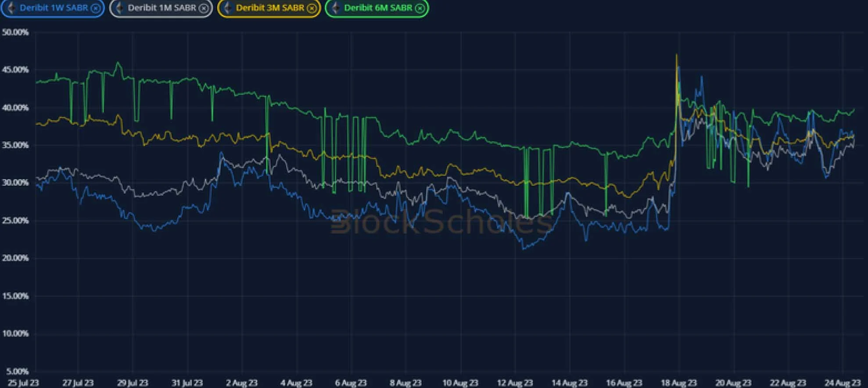Viewport: 868px width, 388px height.
Task: Click the 45.00% y-axis label
Action: (15, 69)
